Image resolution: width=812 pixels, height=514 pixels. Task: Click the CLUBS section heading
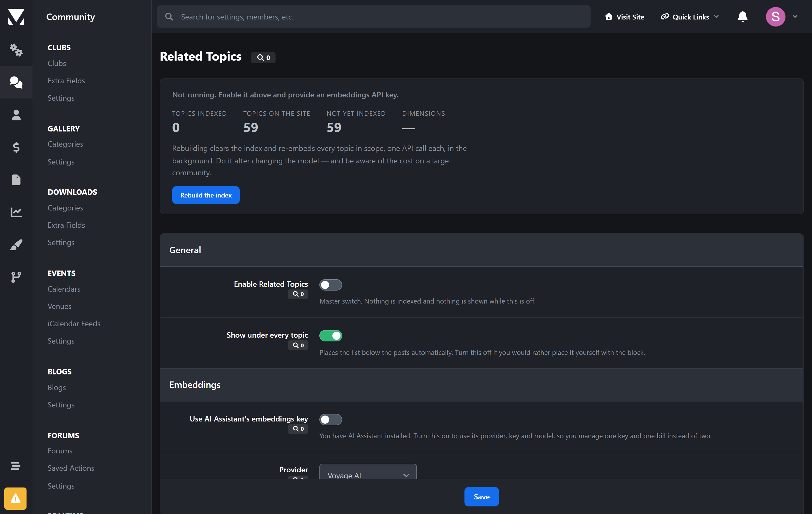(x=59, y=48)
